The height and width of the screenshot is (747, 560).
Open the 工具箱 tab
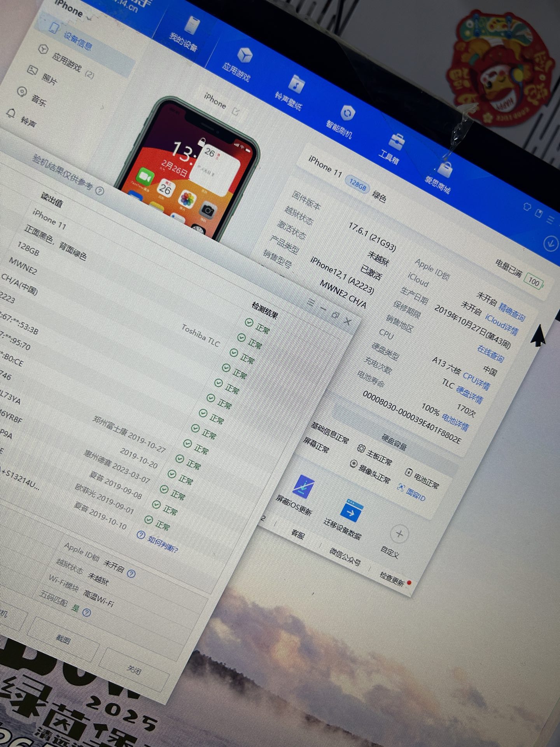[392, 150]
